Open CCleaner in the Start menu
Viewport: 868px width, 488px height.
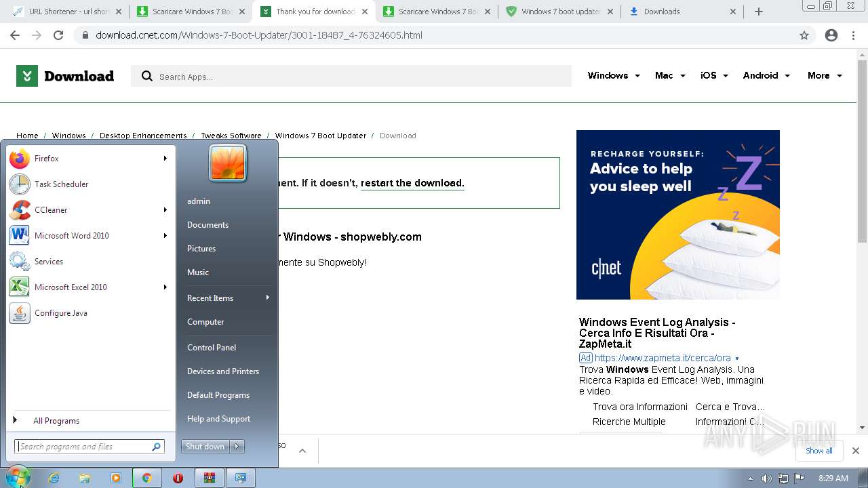(x=88, y=210)
